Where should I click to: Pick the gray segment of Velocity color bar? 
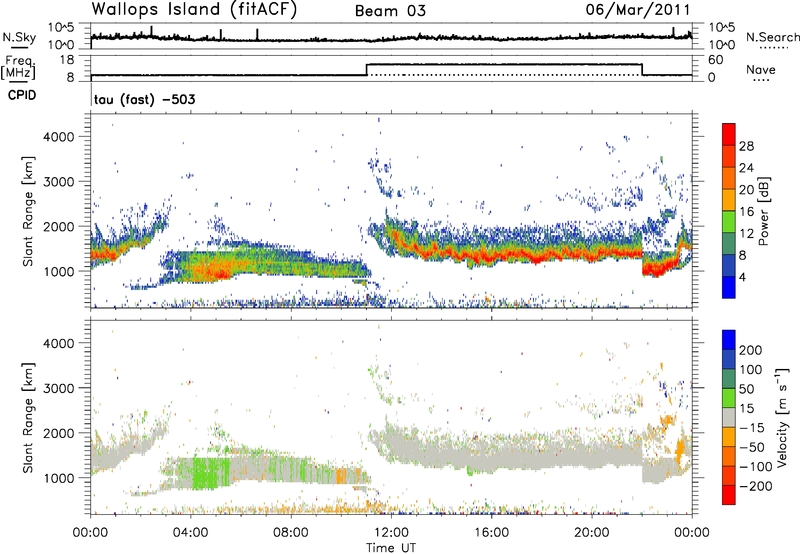[729, 417]
